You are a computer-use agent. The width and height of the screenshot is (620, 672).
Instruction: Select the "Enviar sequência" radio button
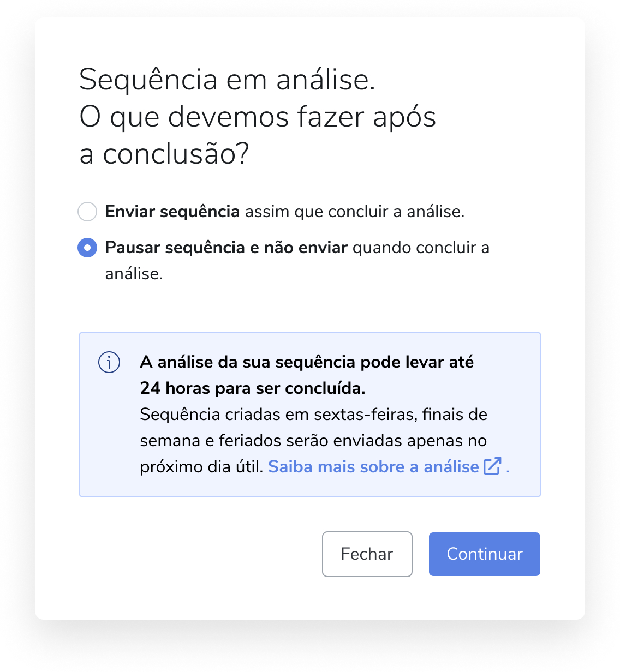(87, 212)
